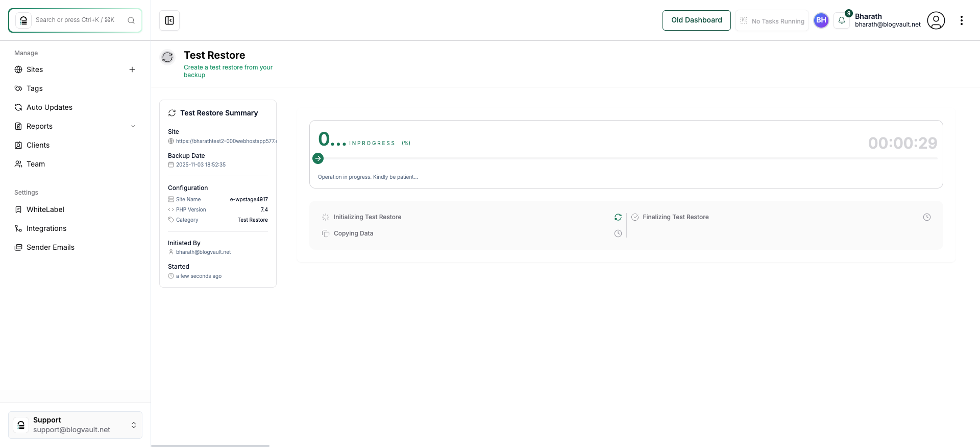
Task: Click the clock icon beside Finalizing Test Restore
Action: (x=927, y=217)
